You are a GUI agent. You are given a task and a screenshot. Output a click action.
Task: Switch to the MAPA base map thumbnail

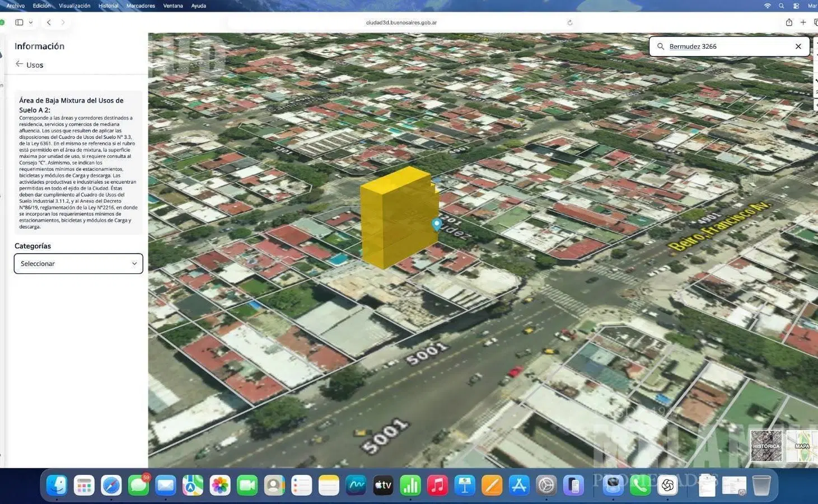pos(802,446)
